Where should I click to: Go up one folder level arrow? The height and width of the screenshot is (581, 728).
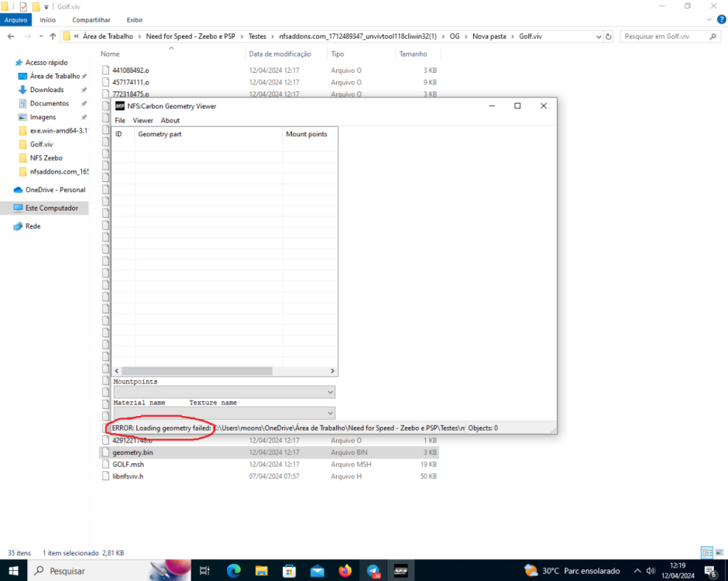[53, 36]
